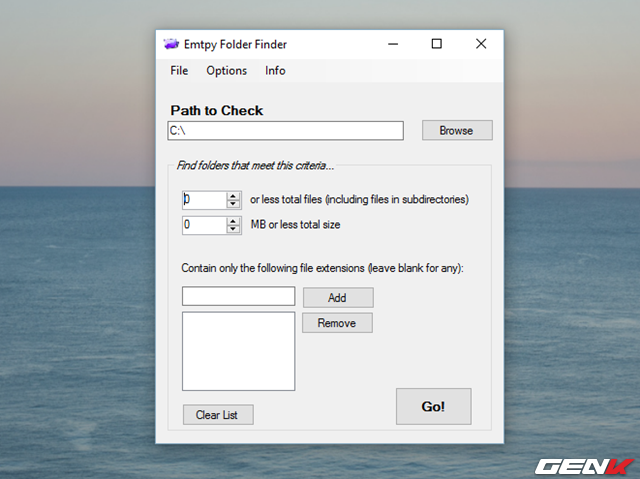Increase the total files count stepper
The image size is (640, 479).
pos(234,195)
